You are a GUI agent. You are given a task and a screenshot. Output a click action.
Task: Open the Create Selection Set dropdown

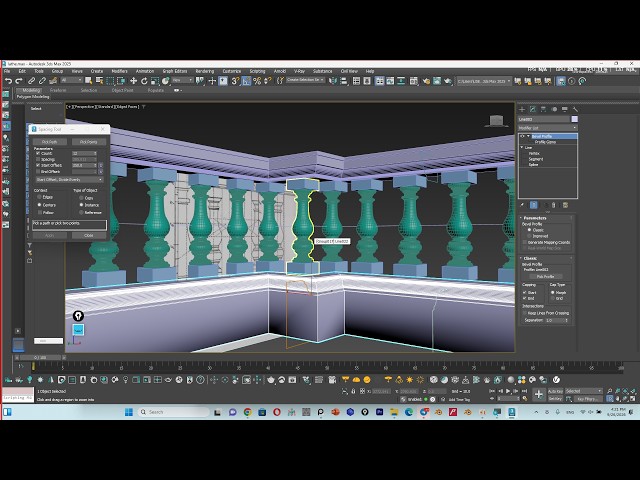[x=306, y=80]
